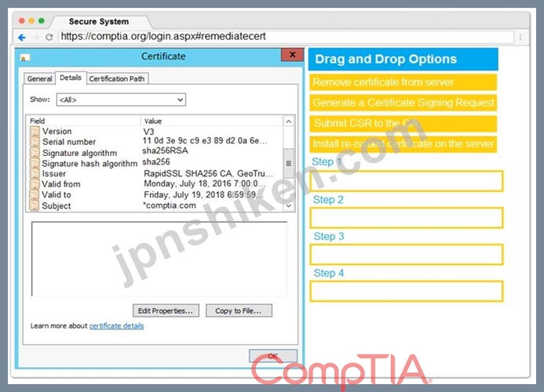Viewport: 544px width, 392px height.
Task: Click the certificate icon in dialog title bar
Action: click(x=25, y=57)
